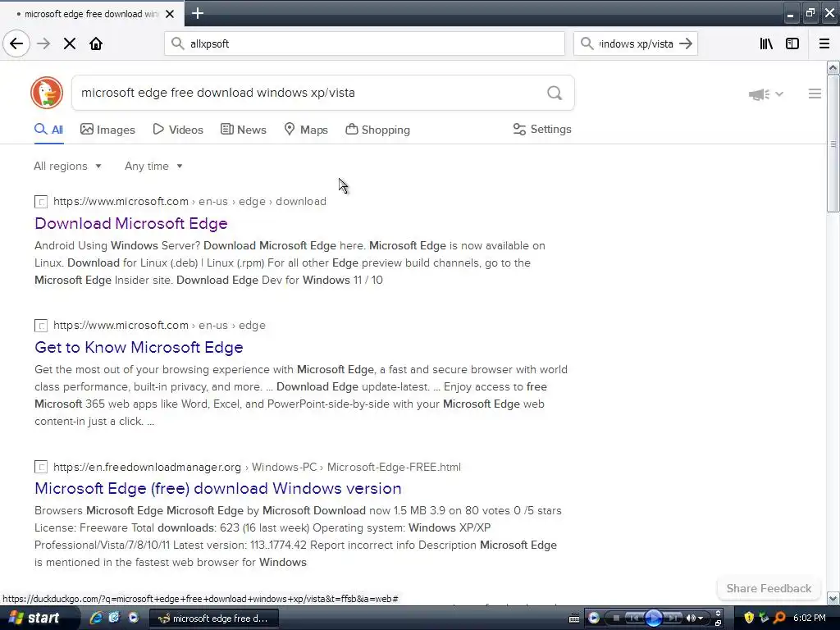
Task: Open Microsoft Edge (free) download Windows version
Action: click(218, 489)
